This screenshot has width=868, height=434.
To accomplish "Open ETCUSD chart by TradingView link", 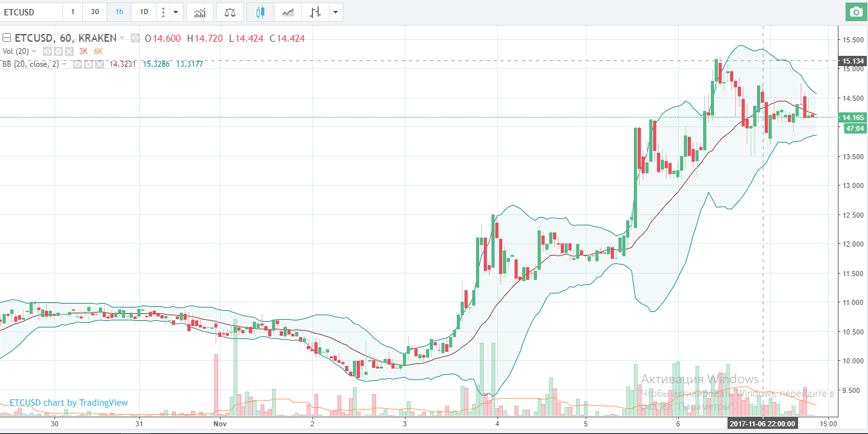I will tap(69, 403).
